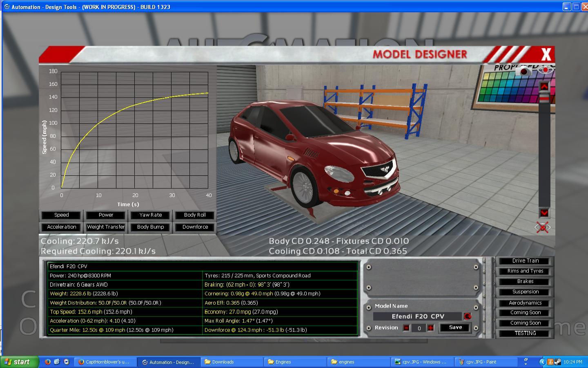Open the Brakes tab

[x=525, y=281]
